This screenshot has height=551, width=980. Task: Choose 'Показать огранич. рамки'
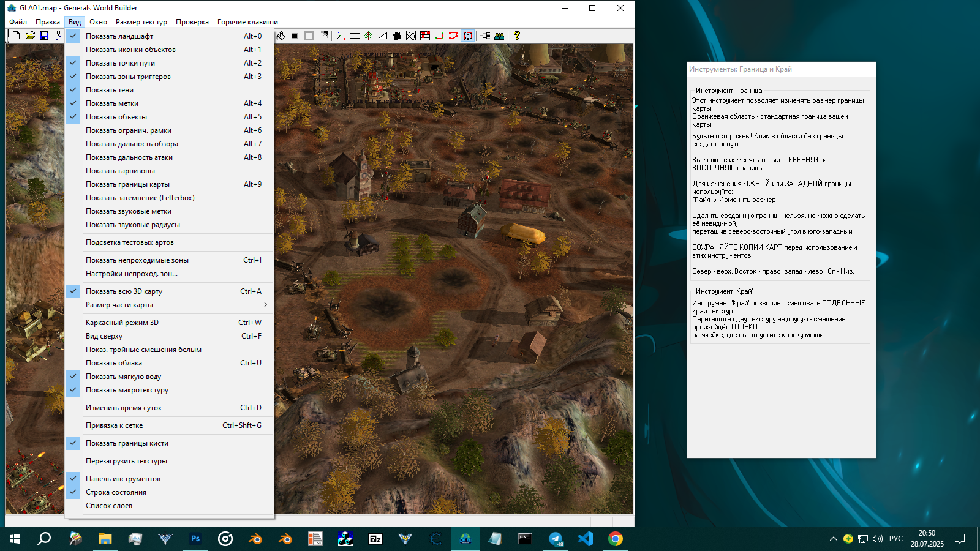(170, 130)
